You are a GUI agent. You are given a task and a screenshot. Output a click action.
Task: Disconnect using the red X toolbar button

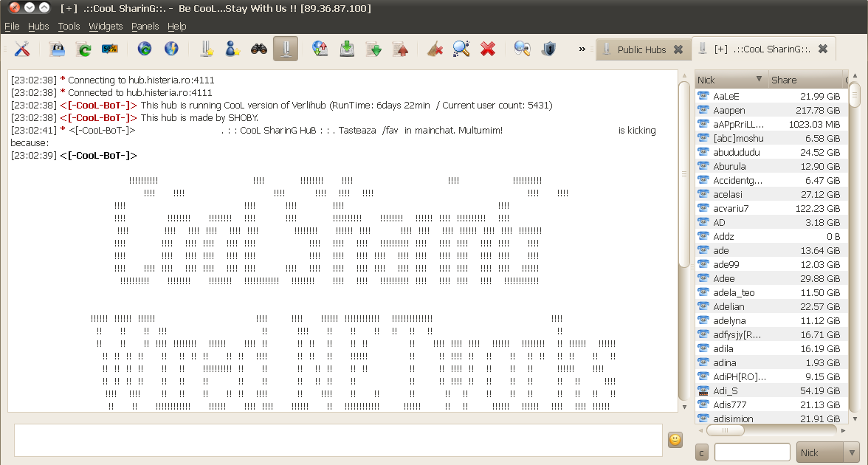(487, 48)
